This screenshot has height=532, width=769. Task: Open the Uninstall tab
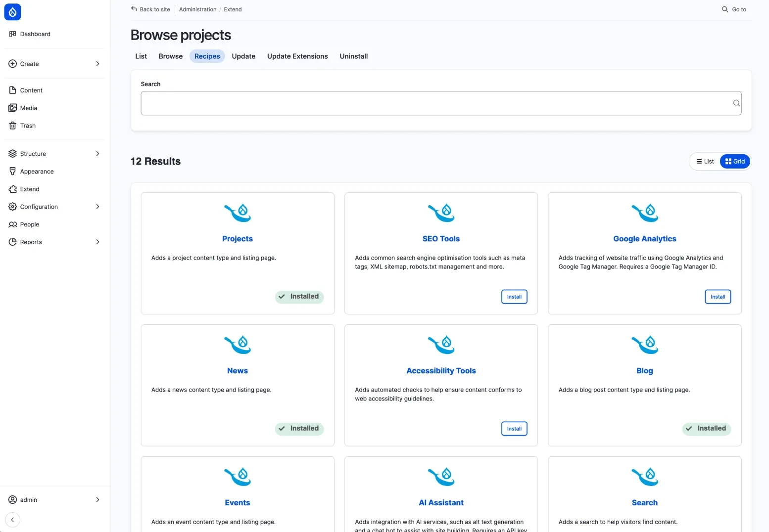(x=354, y=56)
